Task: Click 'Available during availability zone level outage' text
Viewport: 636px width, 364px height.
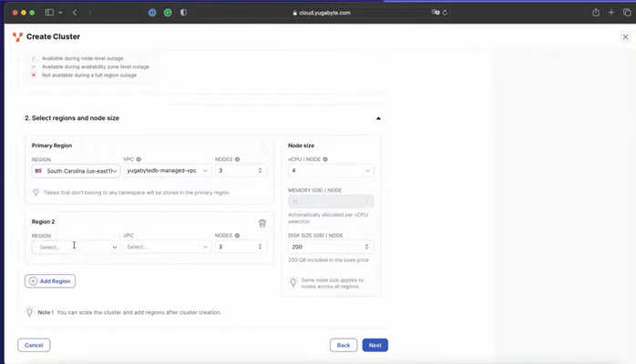Action: [96, 66]
